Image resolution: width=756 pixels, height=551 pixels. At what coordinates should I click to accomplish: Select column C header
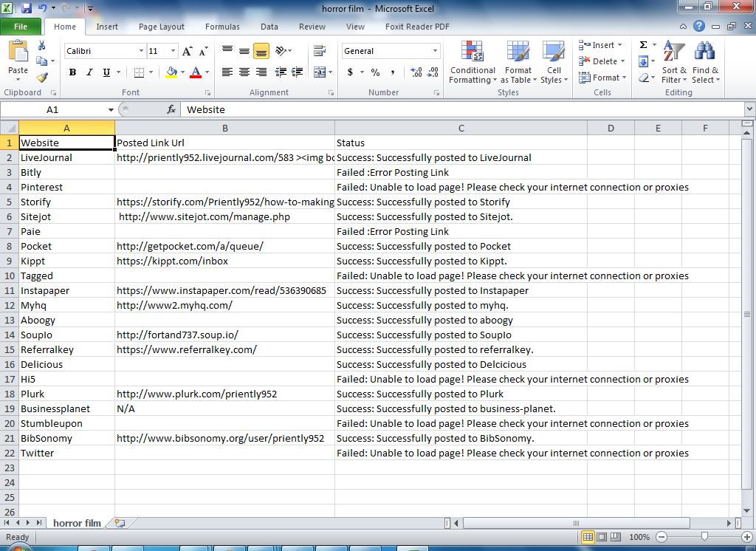pos(461,128)
